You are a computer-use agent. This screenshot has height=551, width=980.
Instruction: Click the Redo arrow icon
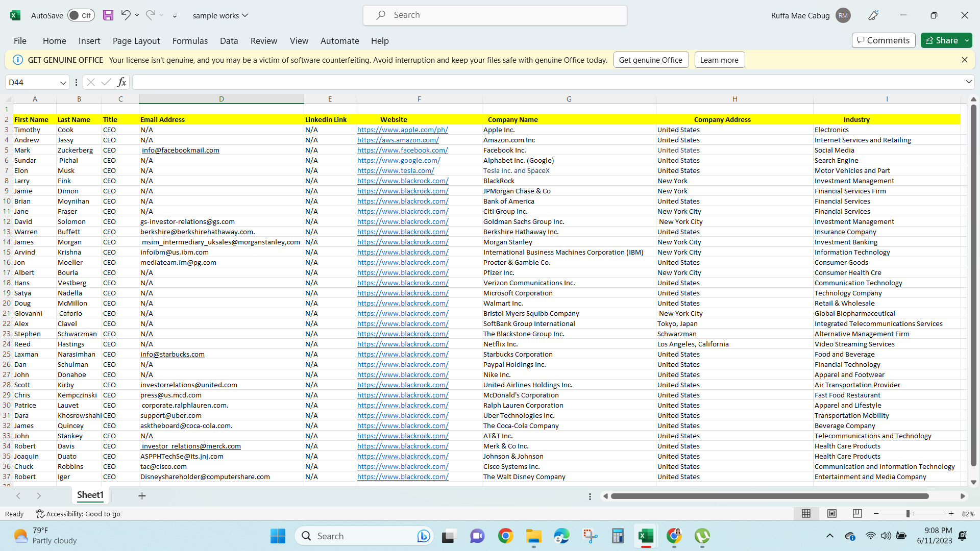point(150,15)
